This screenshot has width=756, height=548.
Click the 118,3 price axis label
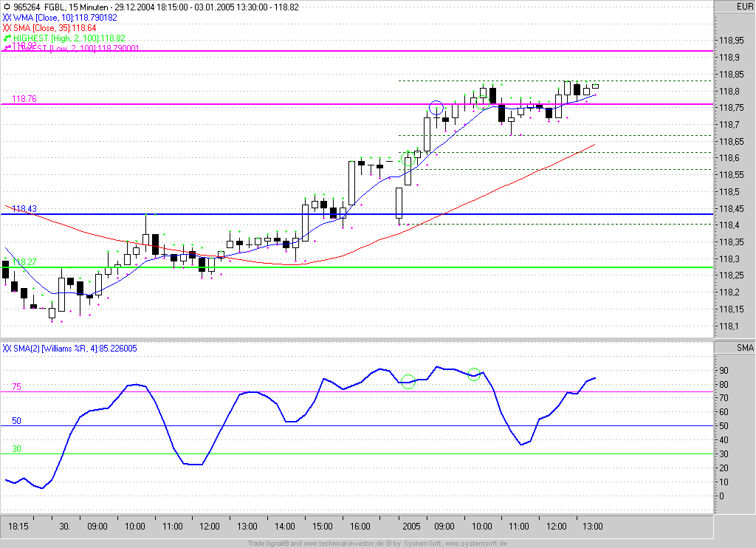(x=729, y=258)
